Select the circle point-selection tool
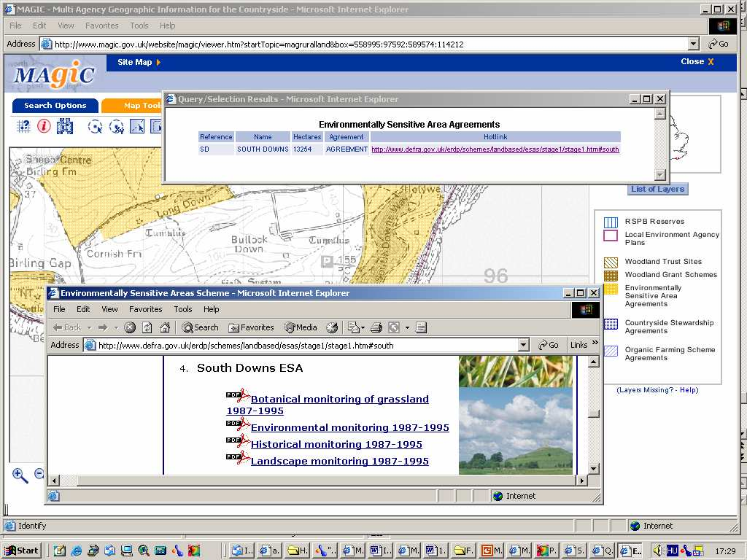This screenshot has width=747, height=560. (x=96, y=127)
